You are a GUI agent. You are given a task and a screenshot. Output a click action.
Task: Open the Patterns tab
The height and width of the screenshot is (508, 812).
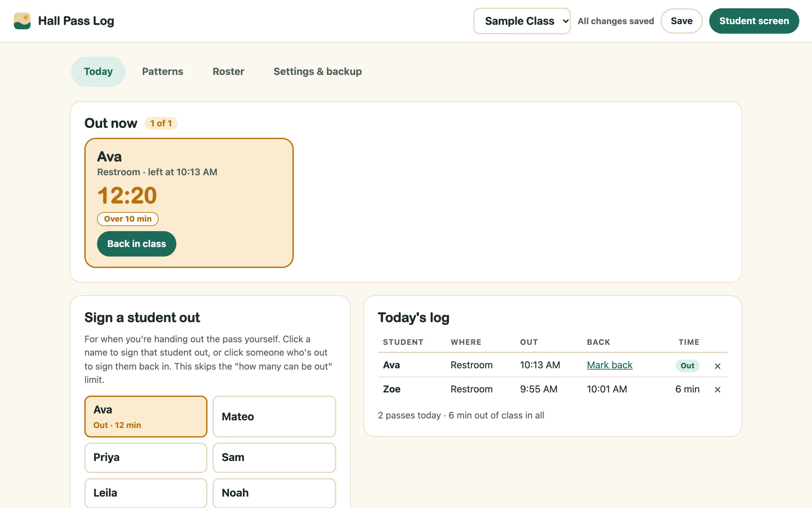[162, 71]
